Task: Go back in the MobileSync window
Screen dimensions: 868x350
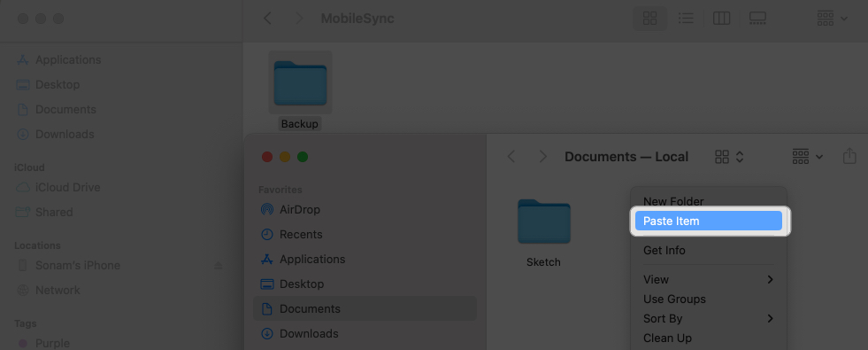Action: [267, 19]
